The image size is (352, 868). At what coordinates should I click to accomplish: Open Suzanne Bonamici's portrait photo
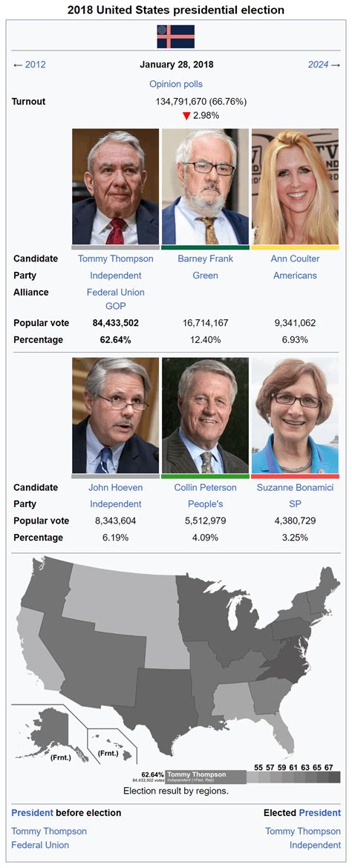coord(295,415)
